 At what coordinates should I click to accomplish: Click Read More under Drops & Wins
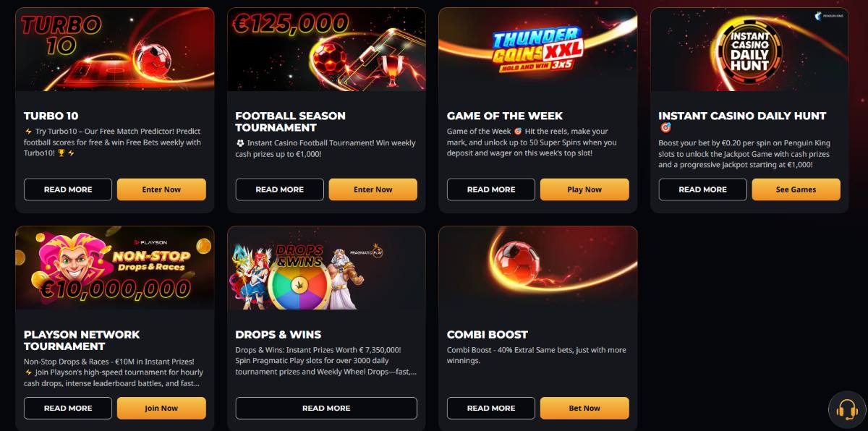coord(326,408)
